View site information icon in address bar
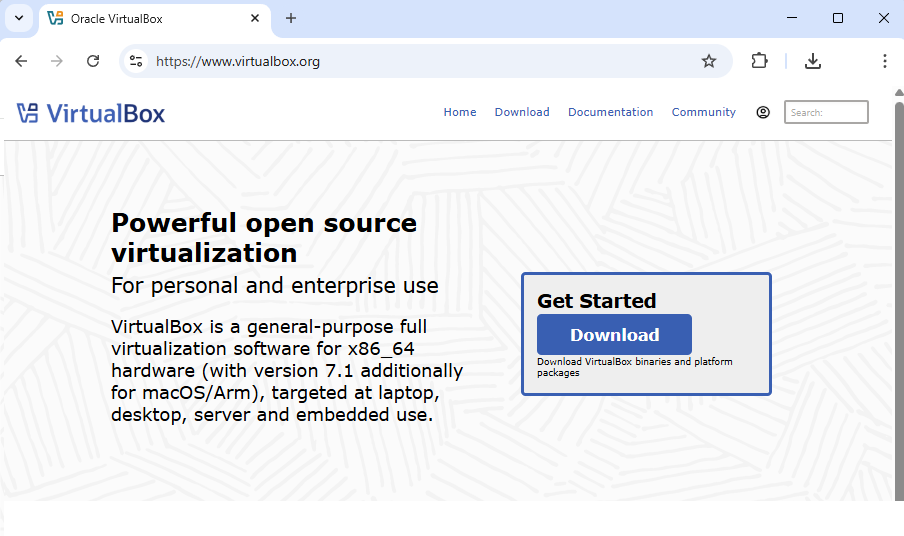This screenshot has height=536, width=904. click(x=137, y=61)
